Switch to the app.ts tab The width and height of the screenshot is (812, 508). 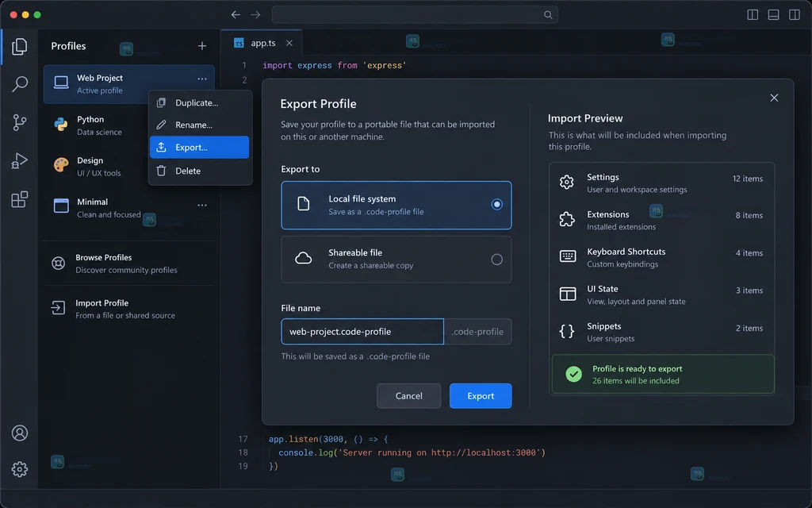point(262,43)
